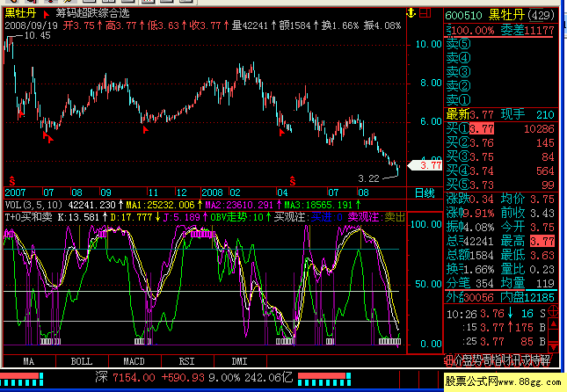Switch to the RSI indicator tab
Viewport: 567px width, 392px height.
[187, 361]
